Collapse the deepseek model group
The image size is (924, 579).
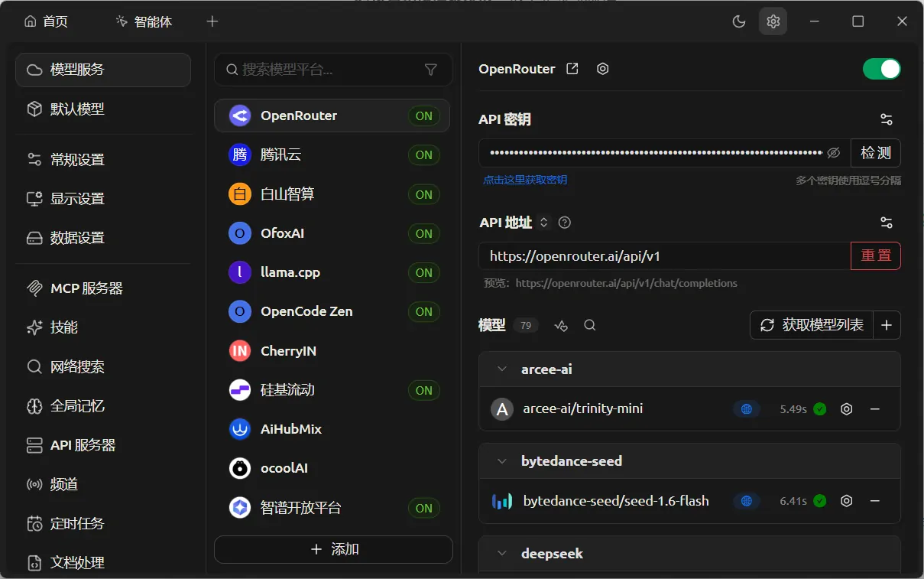pyautogui.click(x=502, y=553)
